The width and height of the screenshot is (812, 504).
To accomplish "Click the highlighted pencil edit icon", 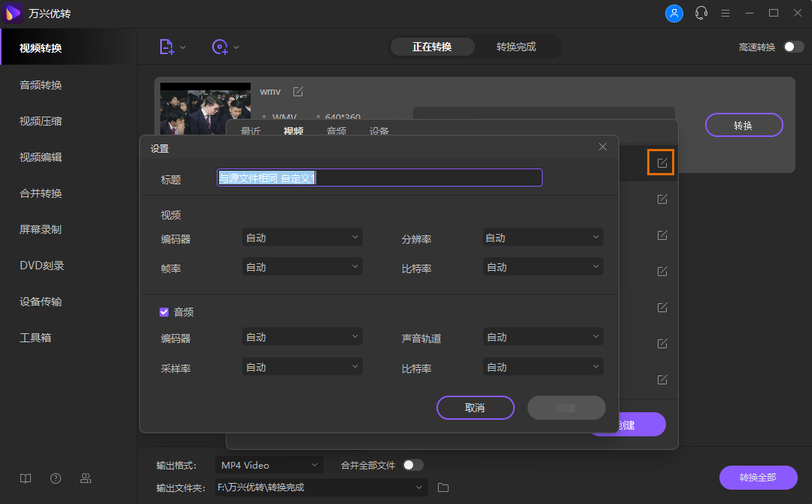I will pyautogui.click(x=661, y=161).
